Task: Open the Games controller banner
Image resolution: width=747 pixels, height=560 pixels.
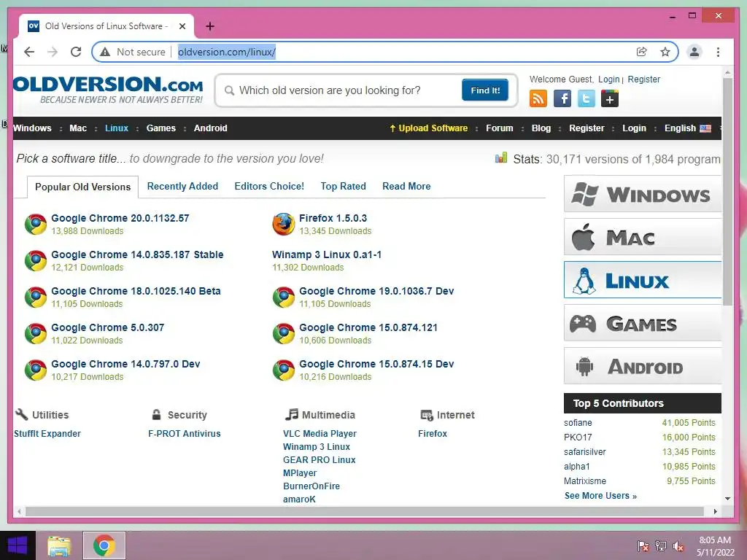Action: pos(643,323)
